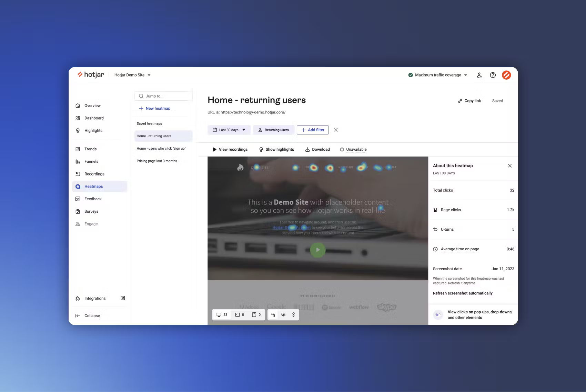Viewport: 586px width, 392px height.
Task: Switch to move heatmap type icon
Action: coord(283,315)
